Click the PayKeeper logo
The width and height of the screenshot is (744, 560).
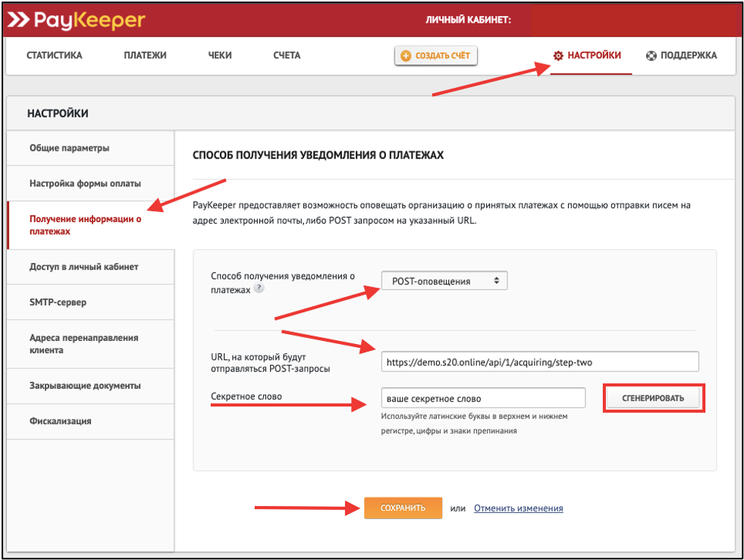(77, 20)
